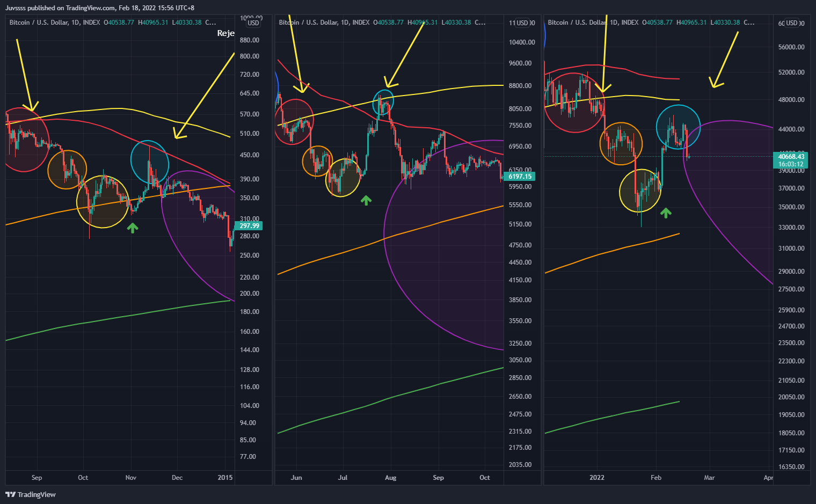
Task: Click Oct on the left chart's time axis
Action: 83,478
